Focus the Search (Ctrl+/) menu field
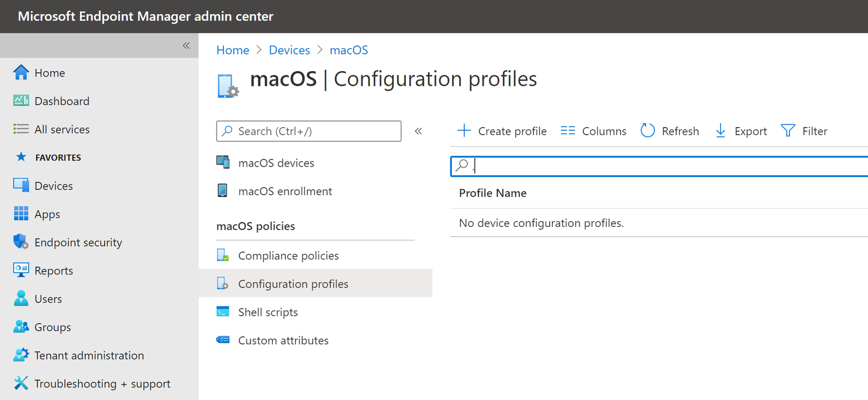868x400 pixels. 309,131
